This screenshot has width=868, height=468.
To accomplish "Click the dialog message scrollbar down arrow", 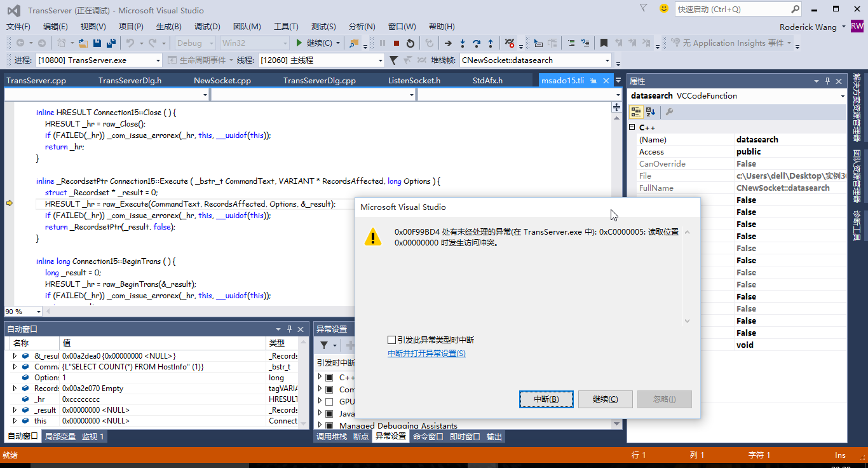I will (x=687, y=322).
